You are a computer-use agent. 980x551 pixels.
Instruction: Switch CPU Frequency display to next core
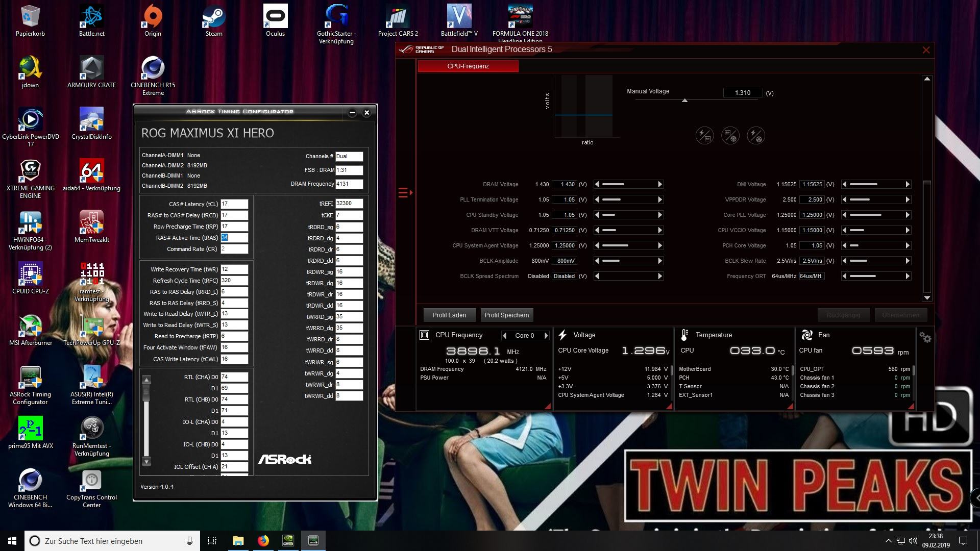point(546,336)
